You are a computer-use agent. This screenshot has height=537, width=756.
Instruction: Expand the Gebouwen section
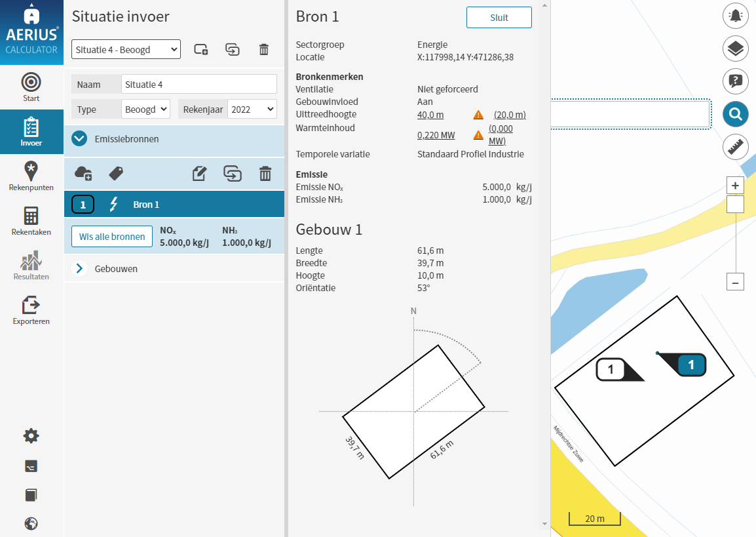click(79, 269)
